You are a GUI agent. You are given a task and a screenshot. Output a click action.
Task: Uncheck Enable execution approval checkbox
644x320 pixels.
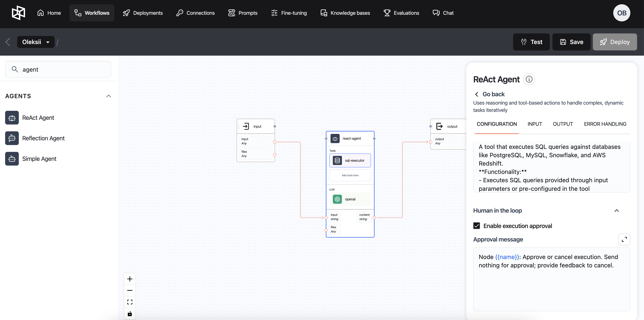click(x=477, y=226)
